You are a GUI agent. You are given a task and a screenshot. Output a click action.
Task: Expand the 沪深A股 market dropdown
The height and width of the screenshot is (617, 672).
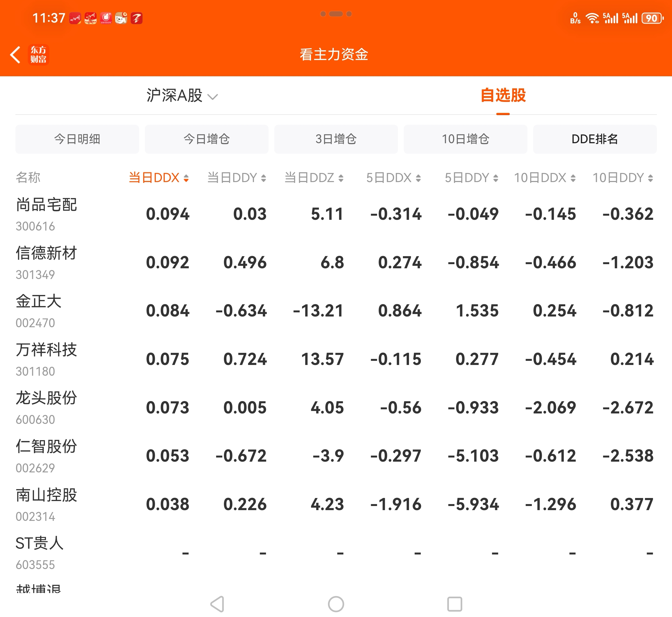click(182, 96)
